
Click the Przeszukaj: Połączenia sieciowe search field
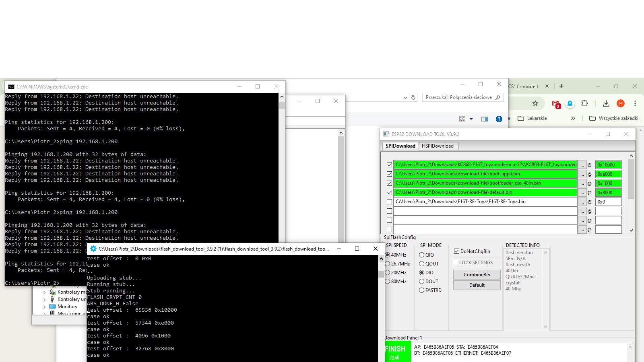click(x=459, y=97)
